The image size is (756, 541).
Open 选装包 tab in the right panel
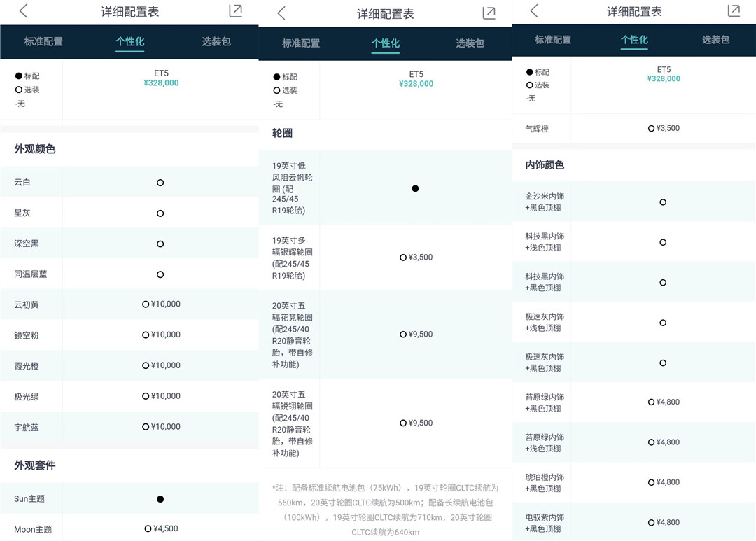(715, 41)
